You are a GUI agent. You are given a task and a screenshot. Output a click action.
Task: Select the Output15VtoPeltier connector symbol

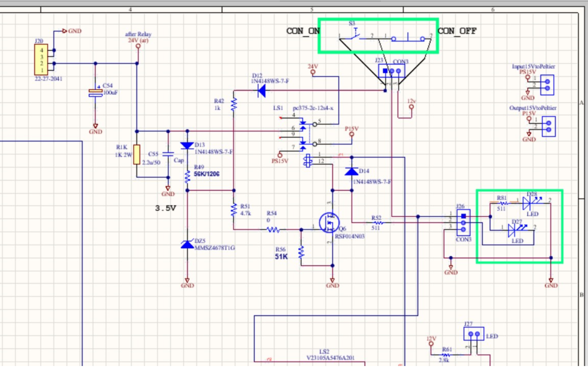548,126
